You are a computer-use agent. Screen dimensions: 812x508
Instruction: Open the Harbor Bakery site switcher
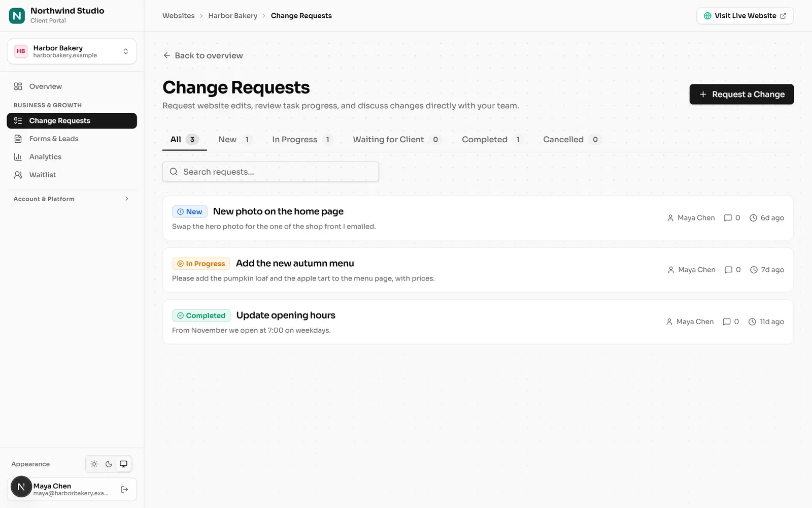point(72,51)
